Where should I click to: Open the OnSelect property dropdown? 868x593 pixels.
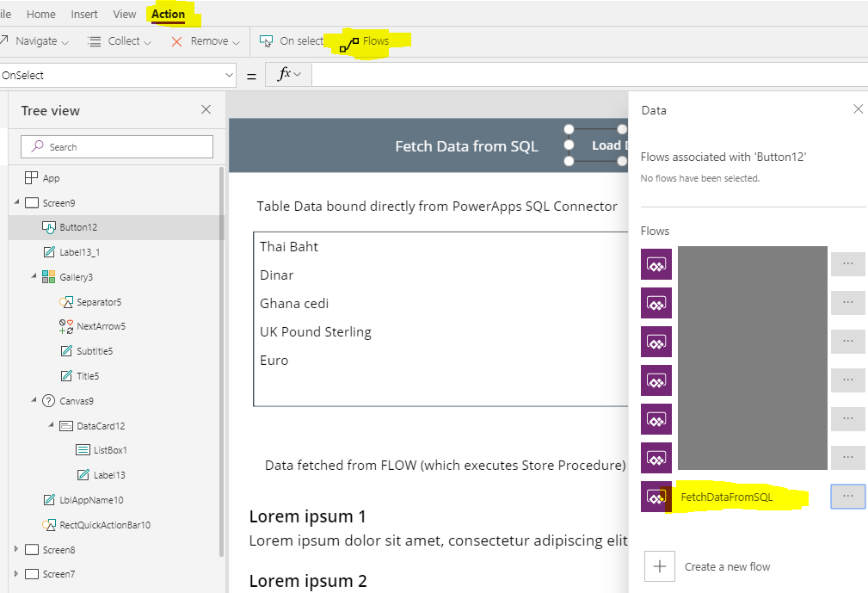(x=229, y=75)
